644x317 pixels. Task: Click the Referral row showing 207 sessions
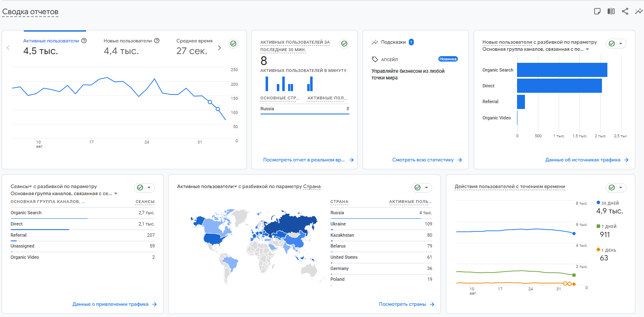pyautogui.click(x=82, y=235)
